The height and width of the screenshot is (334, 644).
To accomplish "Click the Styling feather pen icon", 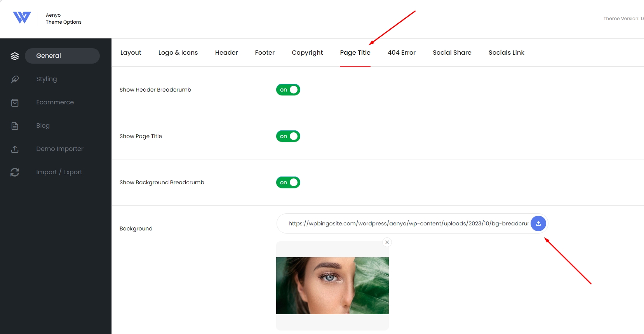I will click(15, 79).
